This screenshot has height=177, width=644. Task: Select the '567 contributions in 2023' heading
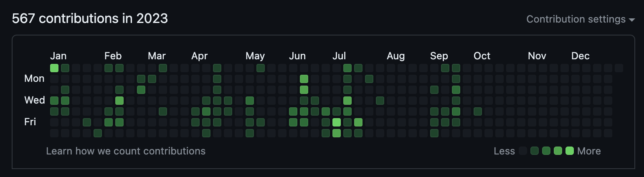(x=90, y=18)
